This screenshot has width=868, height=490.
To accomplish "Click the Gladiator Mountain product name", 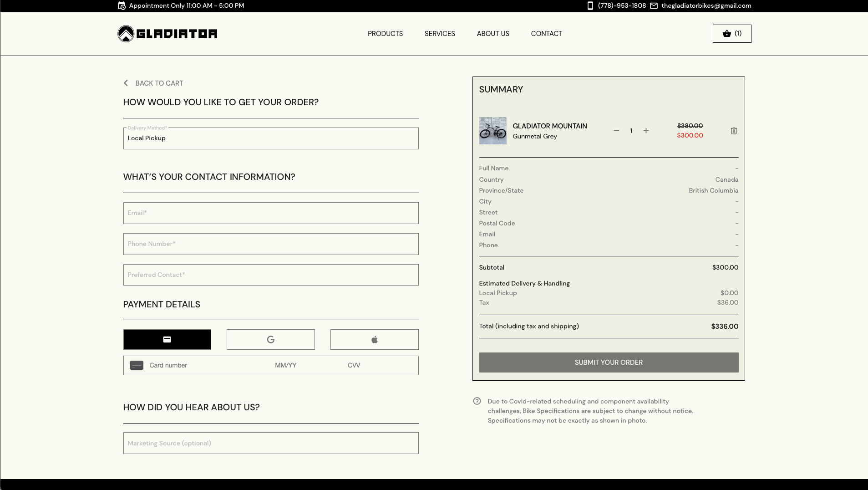I will pos(550,126).
